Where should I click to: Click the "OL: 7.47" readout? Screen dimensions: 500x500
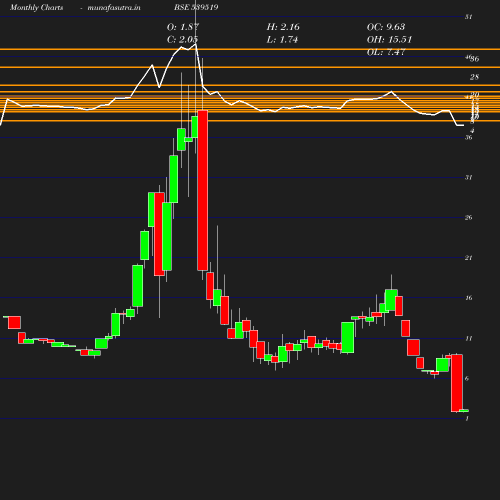(386, 52)
